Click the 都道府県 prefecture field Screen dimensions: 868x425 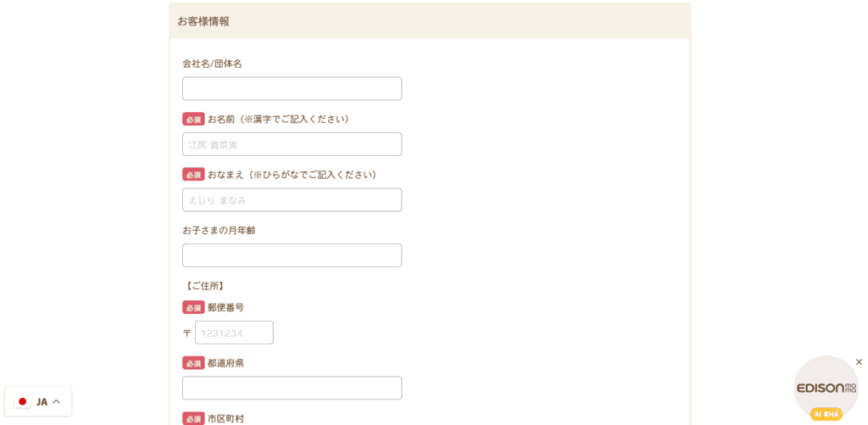(x=292, y=388)
